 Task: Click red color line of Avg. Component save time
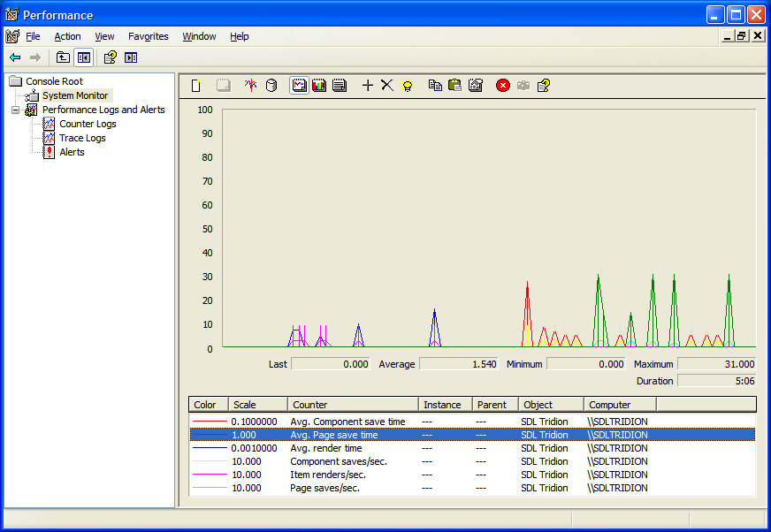209,422
